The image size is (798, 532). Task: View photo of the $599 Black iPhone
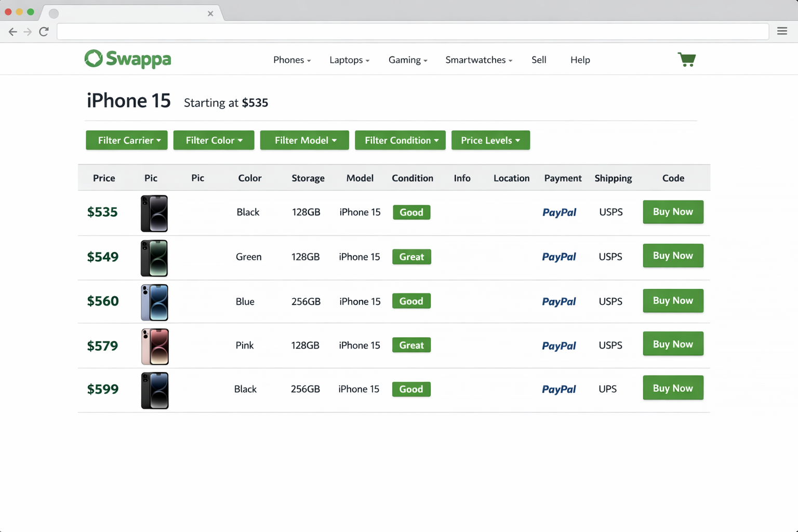coord(155,390)
